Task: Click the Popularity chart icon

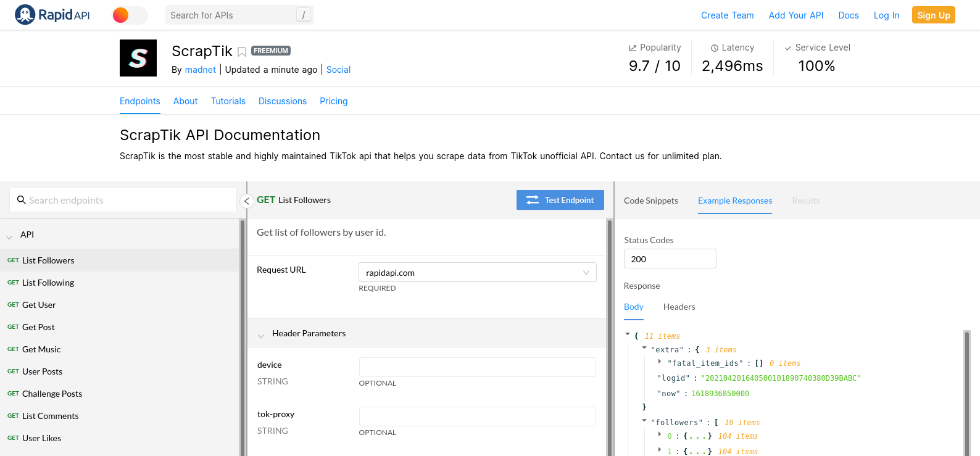Action: pyautogui.click(x=633, y=48)
